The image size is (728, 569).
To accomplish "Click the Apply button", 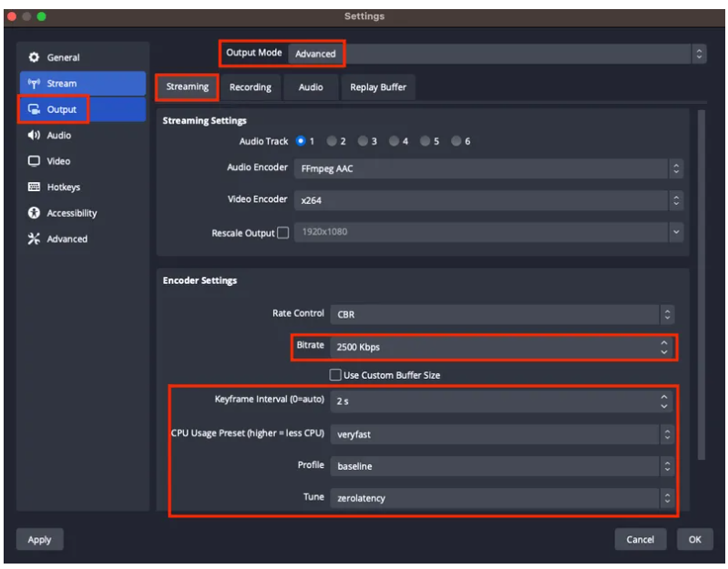I will point(39,539).
